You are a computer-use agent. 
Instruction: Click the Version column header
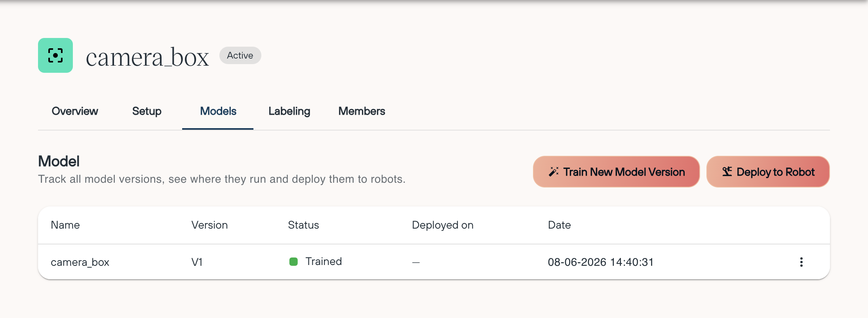209,225
